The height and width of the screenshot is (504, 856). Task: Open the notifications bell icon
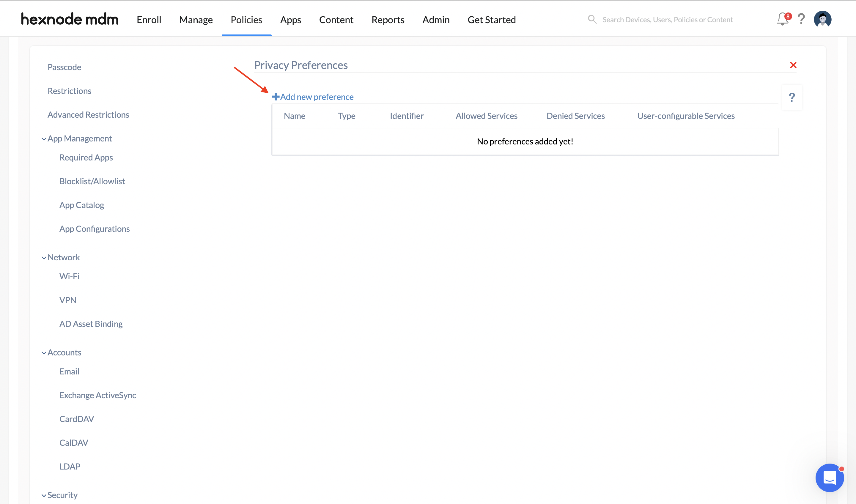pos(783,19)
